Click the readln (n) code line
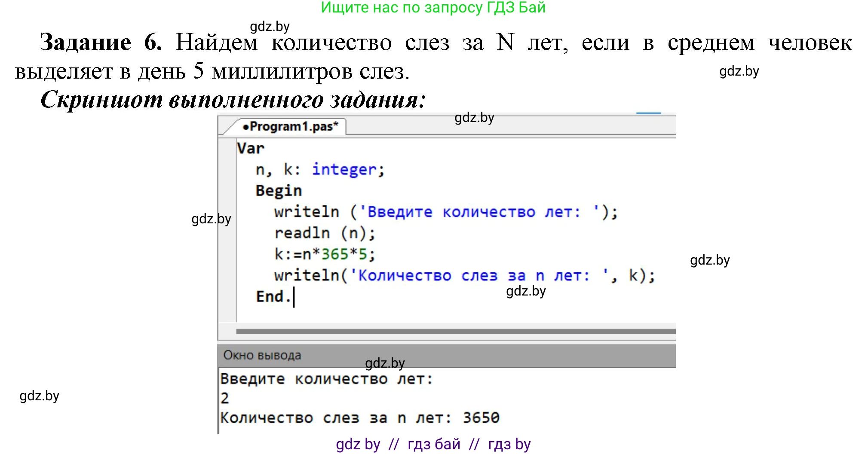 point(325,233)
